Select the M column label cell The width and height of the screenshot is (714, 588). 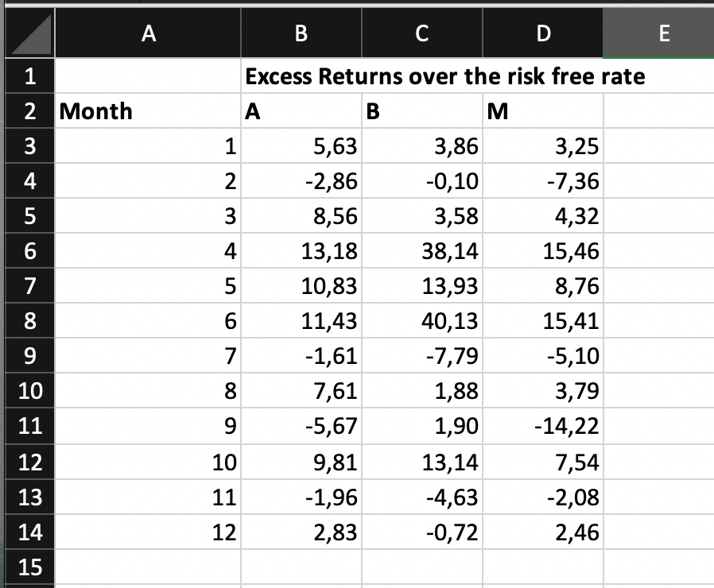pos(542,111)
